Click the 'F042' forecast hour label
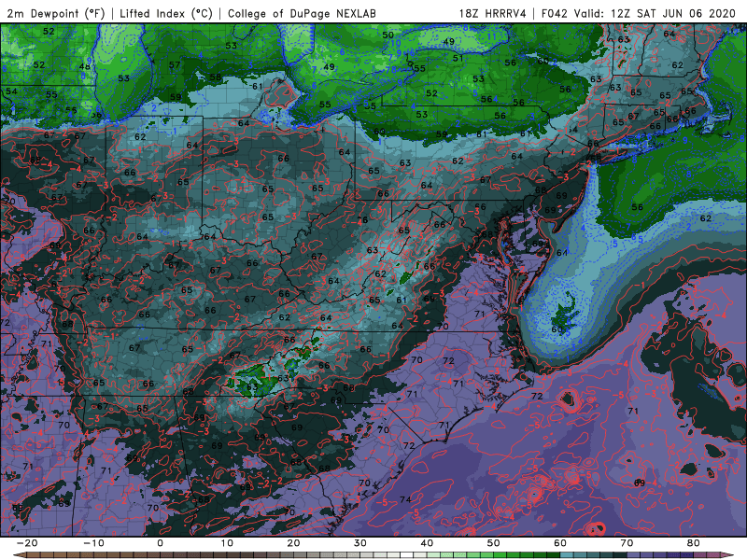Screen dimensions: 747x560 click(x=555, y=13)
